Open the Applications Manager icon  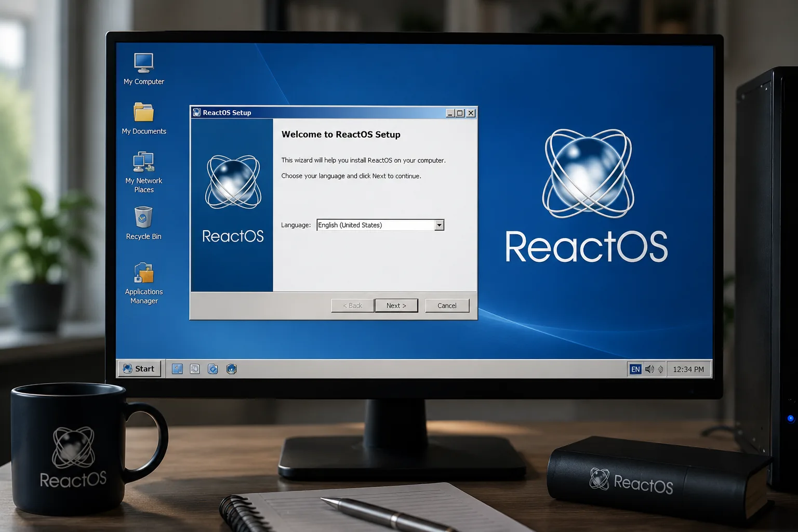[x=143, y=272]
